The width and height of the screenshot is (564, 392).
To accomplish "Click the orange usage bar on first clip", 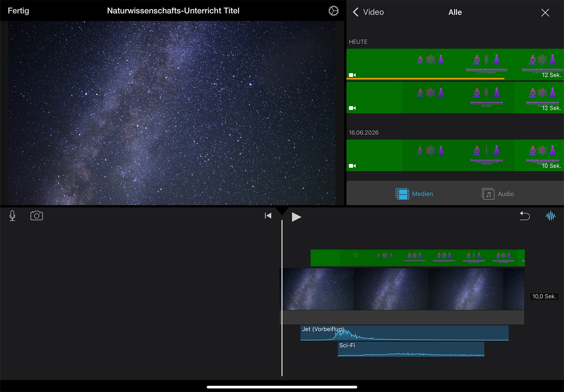I will (425, 79).
